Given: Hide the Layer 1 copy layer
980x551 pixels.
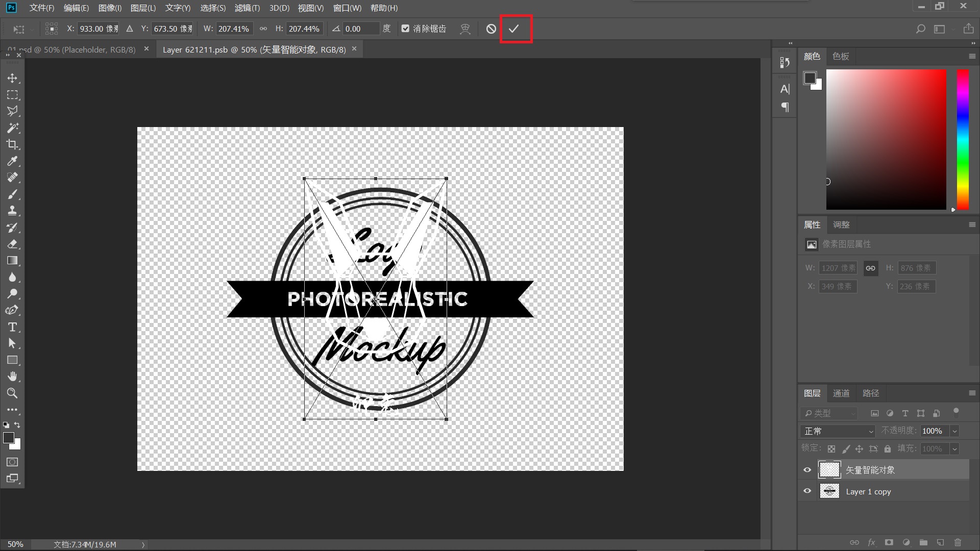Looking at the screenshot, I should (807, 491).
